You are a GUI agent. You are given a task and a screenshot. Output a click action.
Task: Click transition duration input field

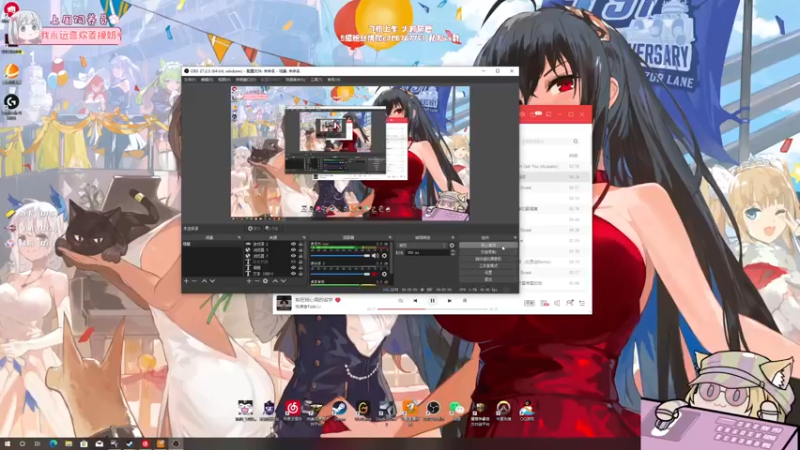point(428,252)
